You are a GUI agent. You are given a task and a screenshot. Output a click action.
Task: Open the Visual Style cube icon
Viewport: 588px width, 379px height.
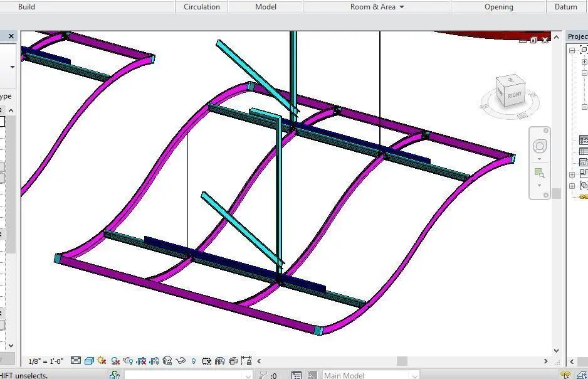coord(89,361)
